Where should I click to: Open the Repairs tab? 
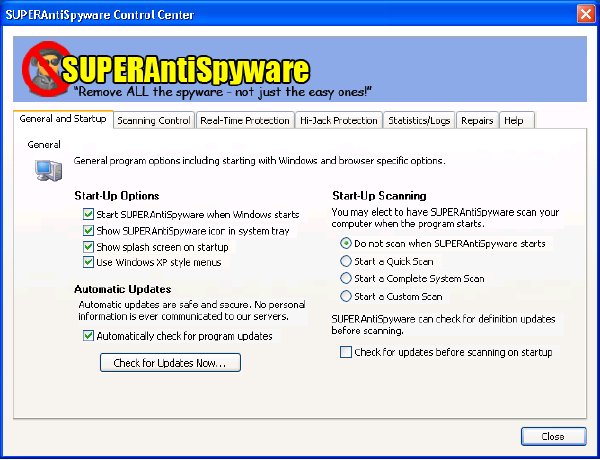point(477,121)
